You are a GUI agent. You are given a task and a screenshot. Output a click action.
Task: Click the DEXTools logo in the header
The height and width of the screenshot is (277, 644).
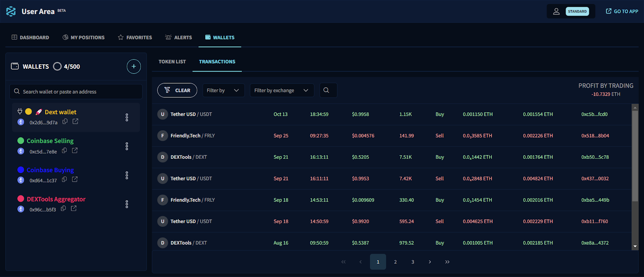click(11, 11)
